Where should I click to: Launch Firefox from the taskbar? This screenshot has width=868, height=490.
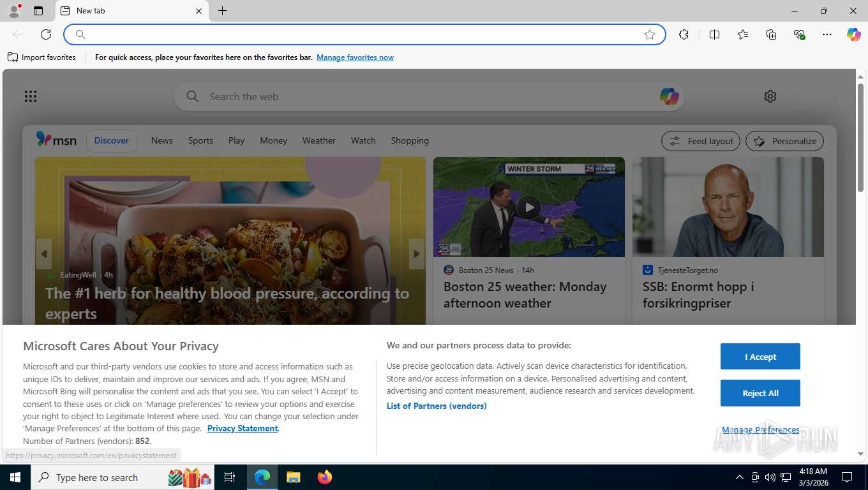324,477
